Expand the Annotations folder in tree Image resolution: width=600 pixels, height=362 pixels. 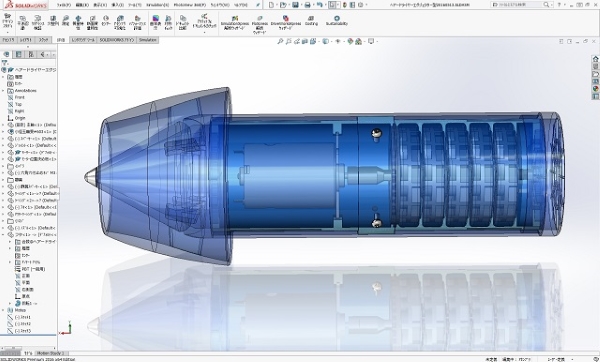tap(3, 91)
